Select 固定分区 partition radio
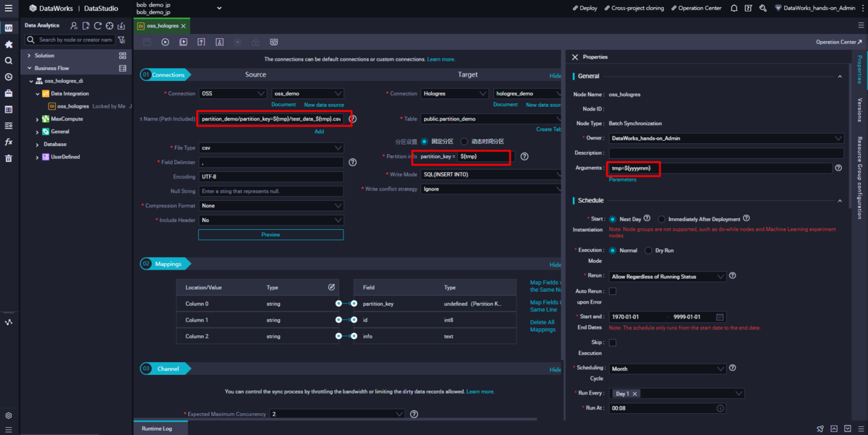This screenshot has height=435, width=868. [424, 142]
